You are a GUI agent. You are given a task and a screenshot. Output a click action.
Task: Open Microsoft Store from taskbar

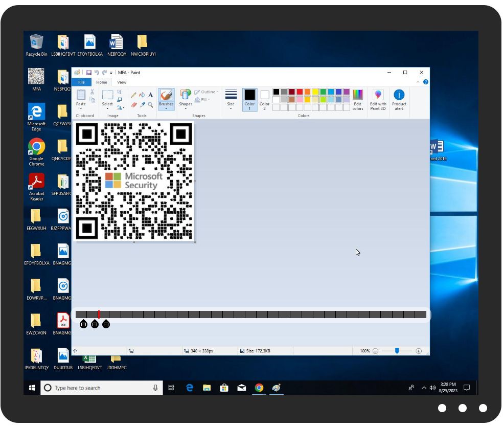pos(224,389)
